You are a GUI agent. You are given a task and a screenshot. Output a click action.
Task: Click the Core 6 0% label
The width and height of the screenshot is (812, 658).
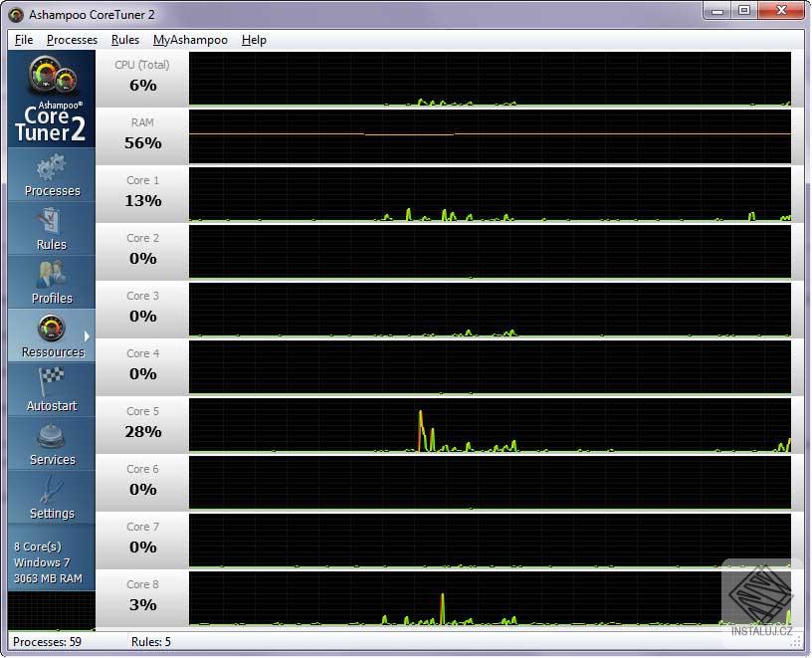coord(142,480)
